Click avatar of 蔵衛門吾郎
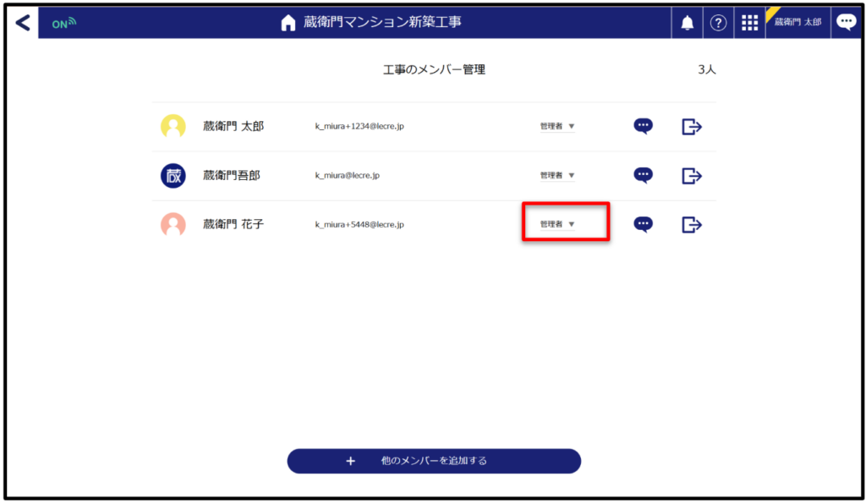 [x=173, y=176]
